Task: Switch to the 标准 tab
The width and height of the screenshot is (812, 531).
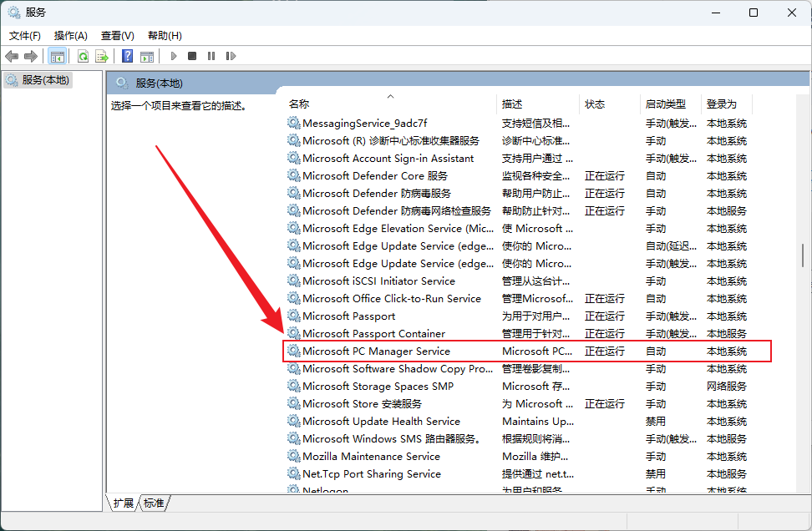Action: coord(154,503)
